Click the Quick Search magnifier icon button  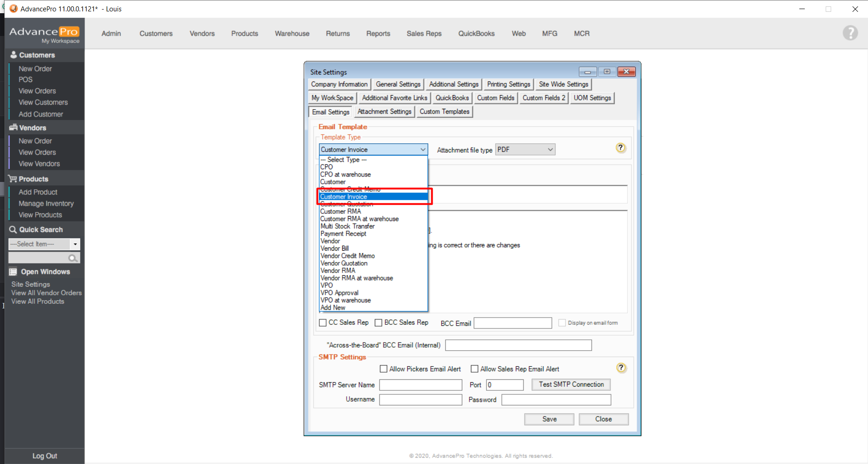pyautogui.click(x=72, y=258)
